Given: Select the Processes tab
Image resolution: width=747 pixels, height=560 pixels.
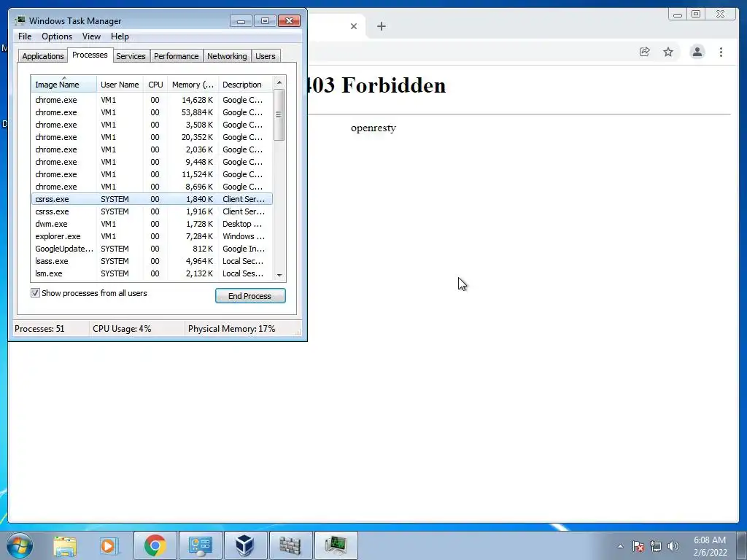Looking at the screenshot, I should (90, 55).
